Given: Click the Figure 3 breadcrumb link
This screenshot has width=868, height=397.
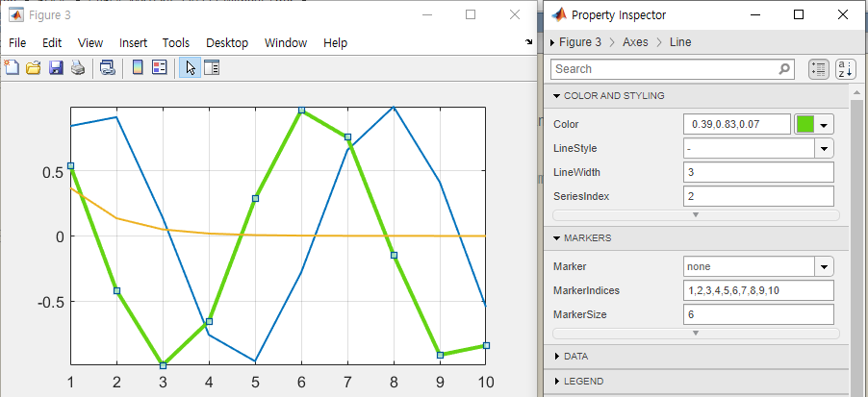Looking at the screenshot, I should point(580,42).
